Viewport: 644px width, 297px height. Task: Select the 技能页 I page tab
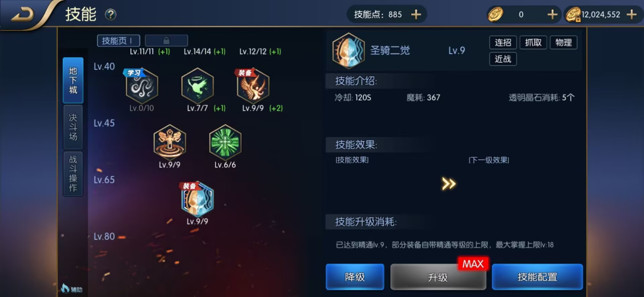click(118, 41)
